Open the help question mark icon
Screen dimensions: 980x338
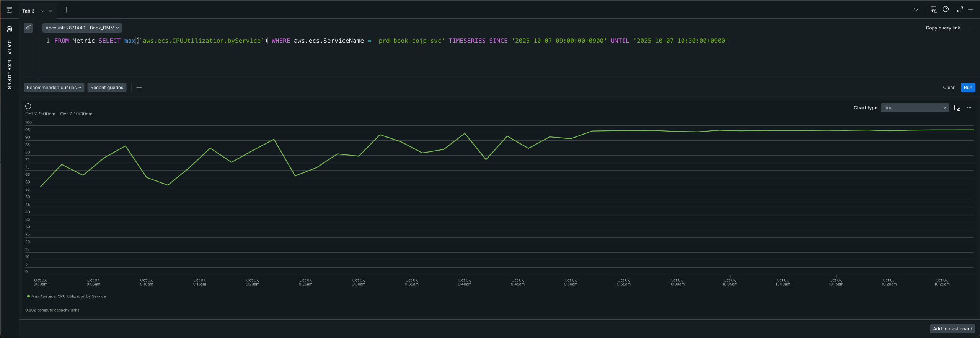click(x=946, y=10)
